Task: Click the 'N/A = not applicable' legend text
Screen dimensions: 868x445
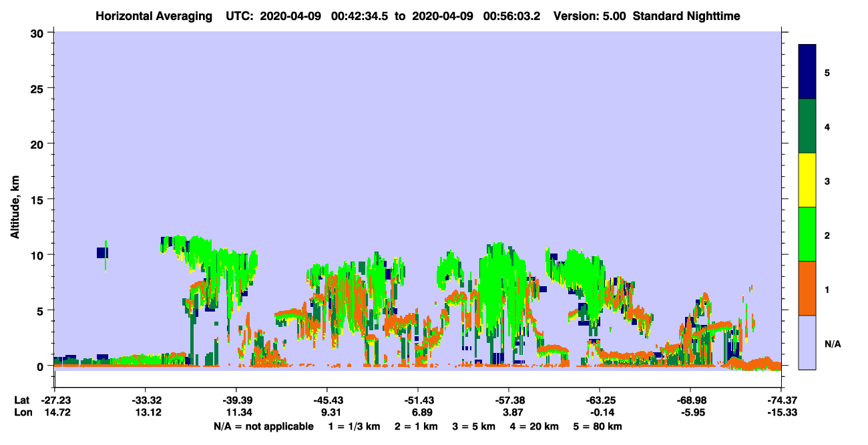Action: click(x=264, y=426)
